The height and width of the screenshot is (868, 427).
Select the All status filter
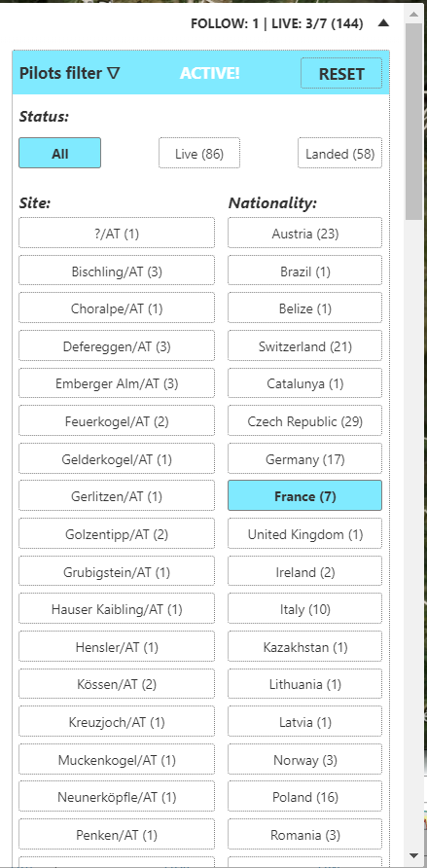click(59, 153)
